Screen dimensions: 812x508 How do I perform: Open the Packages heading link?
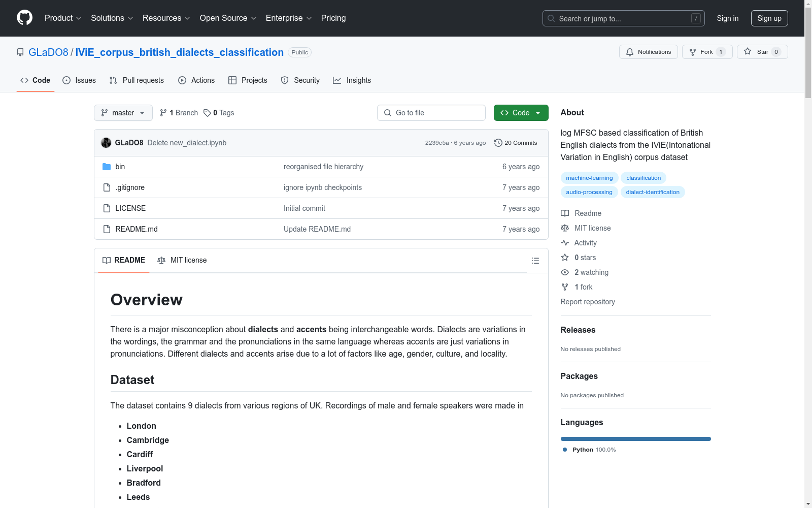click(x=579, y=376)
